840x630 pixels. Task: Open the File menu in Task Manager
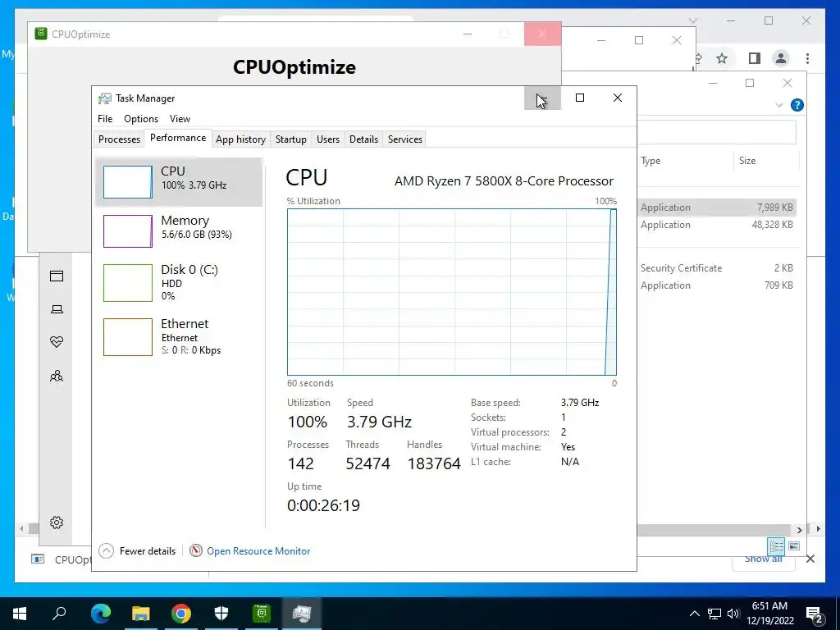click(x=105, y=119)
